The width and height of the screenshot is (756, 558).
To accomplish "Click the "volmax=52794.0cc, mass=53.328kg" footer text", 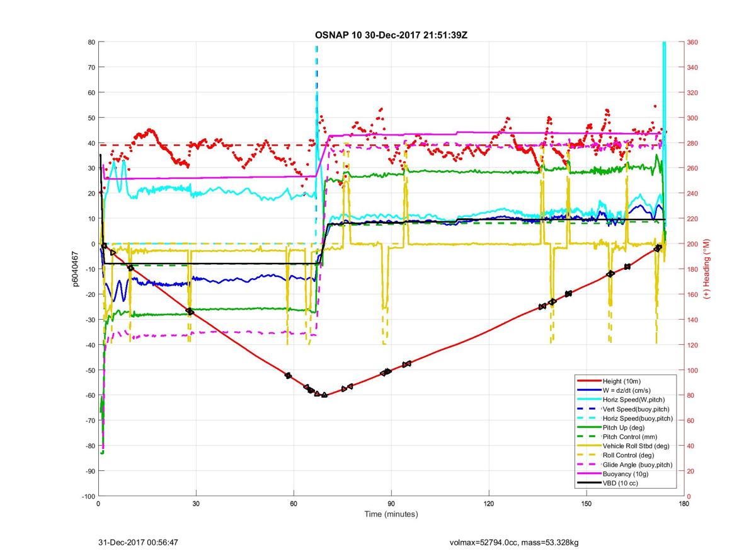I will pyautogui.click(x=514, y=542).
